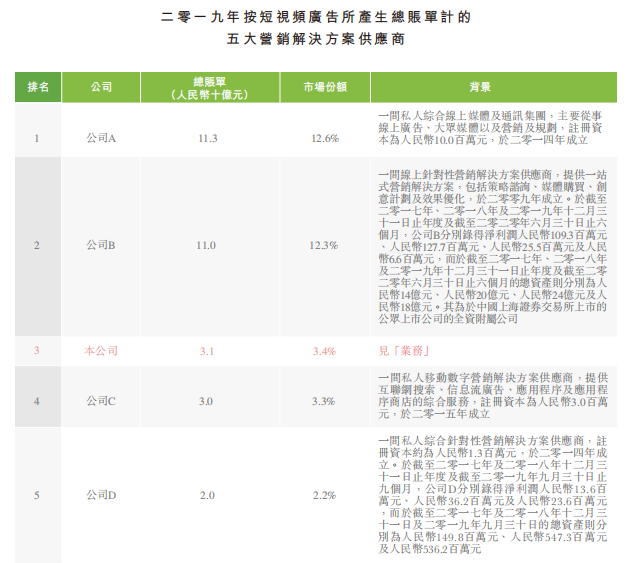This screenshot has height=563, width=631.
Task: Click the 3.1 billing value
Action: tap(207, 351)
